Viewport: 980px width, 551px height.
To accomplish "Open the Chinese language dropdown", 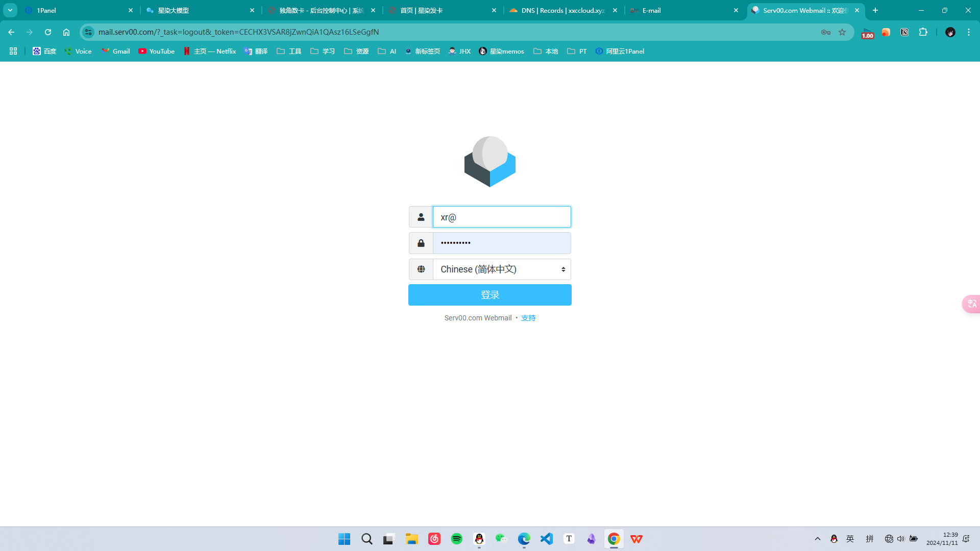I will 501,269.
